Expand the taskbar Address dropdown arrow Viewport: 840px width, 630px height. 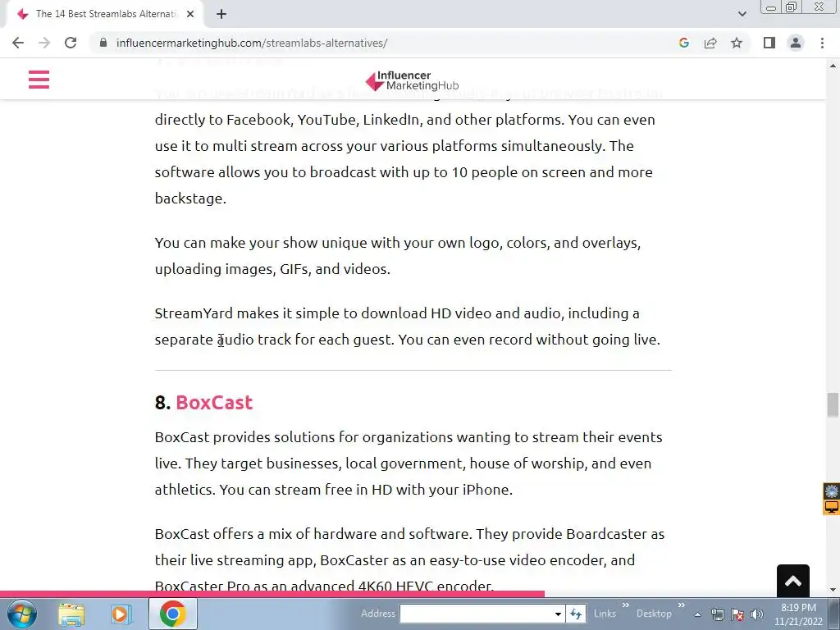pos(558,614)
